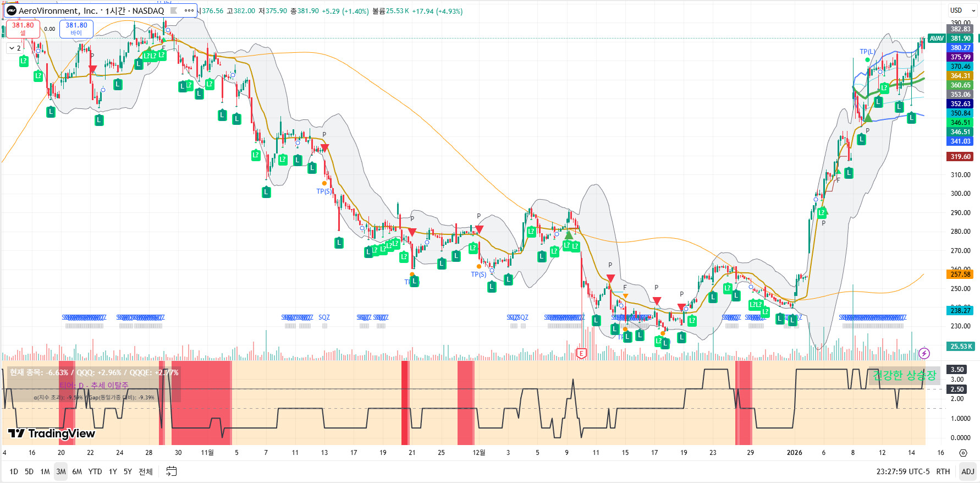Click the AeroVironment symbol logo
This screenshot has width=980, height=483.
point(12,11)
